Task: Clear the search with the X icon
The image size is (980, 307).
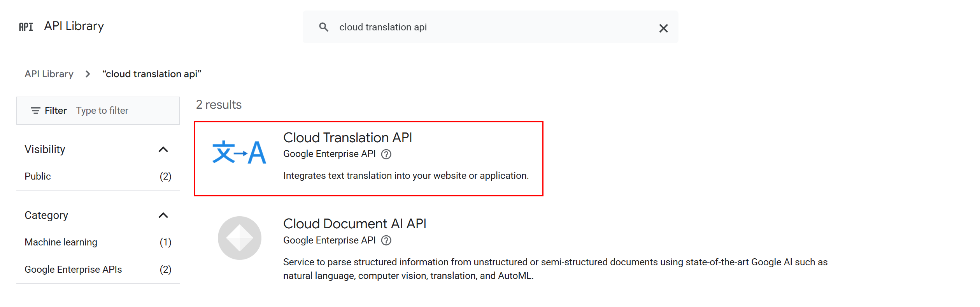Action: pyautogui.click(x=663, y=28)
